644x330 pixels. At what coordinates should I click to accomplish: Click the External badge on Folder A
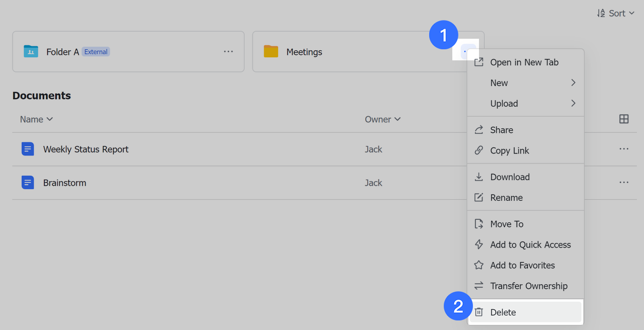(96, 51)
